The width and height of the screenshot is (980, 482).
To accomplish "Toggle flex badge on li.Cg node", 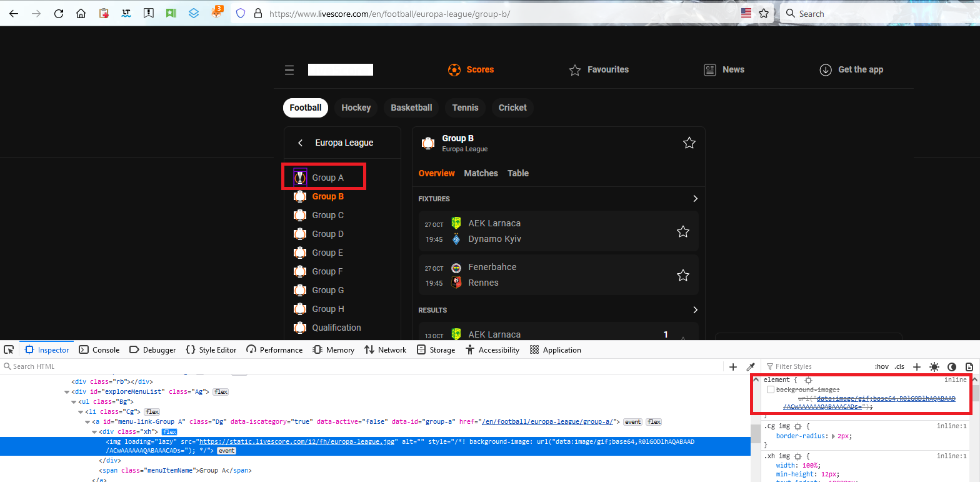I will coord(152,412).
